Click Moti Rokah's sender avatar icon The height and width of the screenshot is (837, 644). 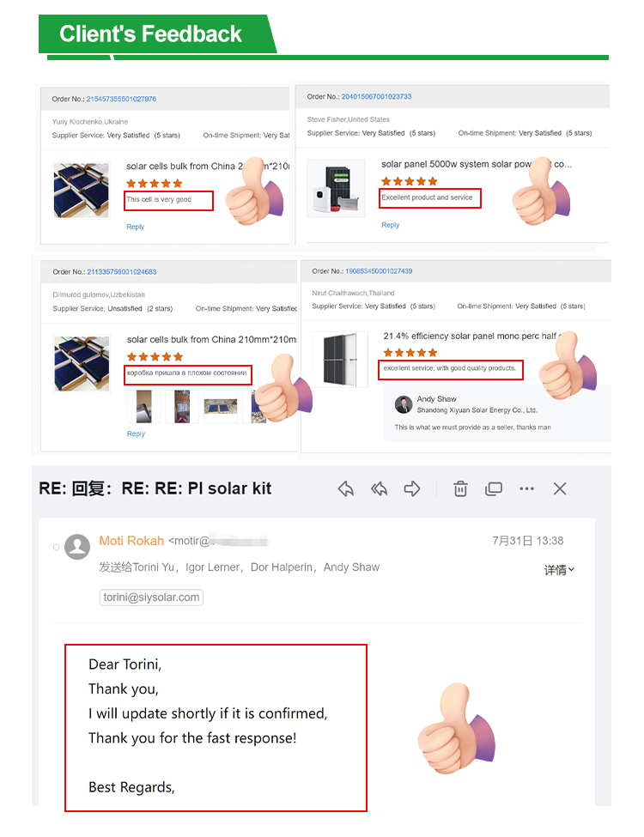click(x=77, y=547)
